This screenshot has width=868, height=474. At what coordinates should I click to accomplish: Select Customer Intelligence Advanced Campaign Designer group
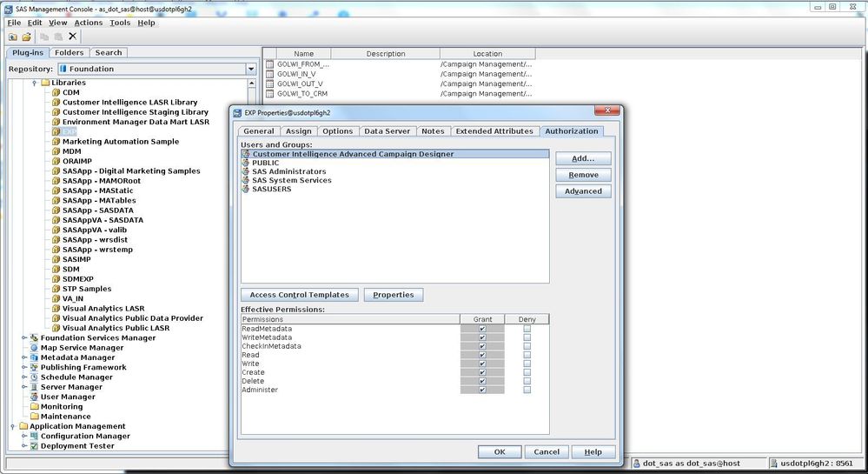tap(395, 154)
